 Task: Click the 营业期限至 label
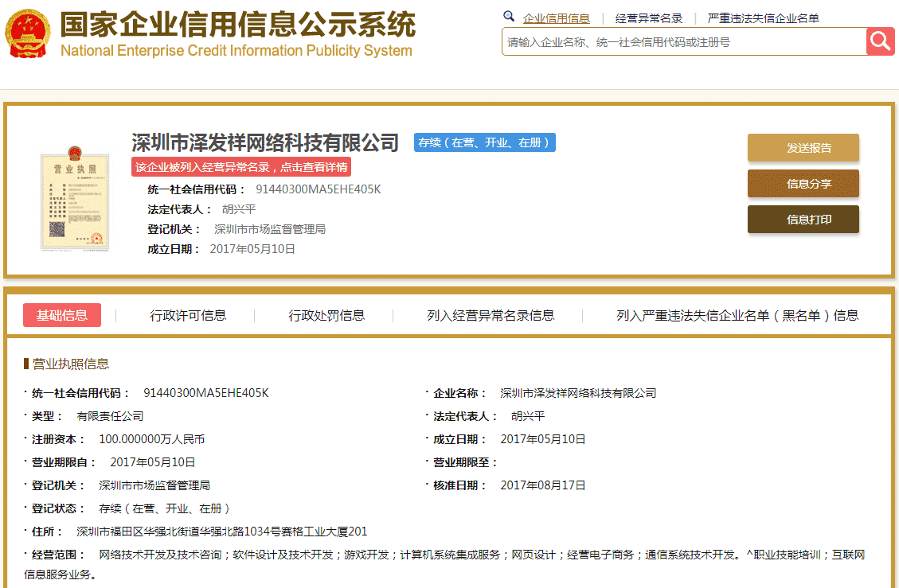point(465,462)
